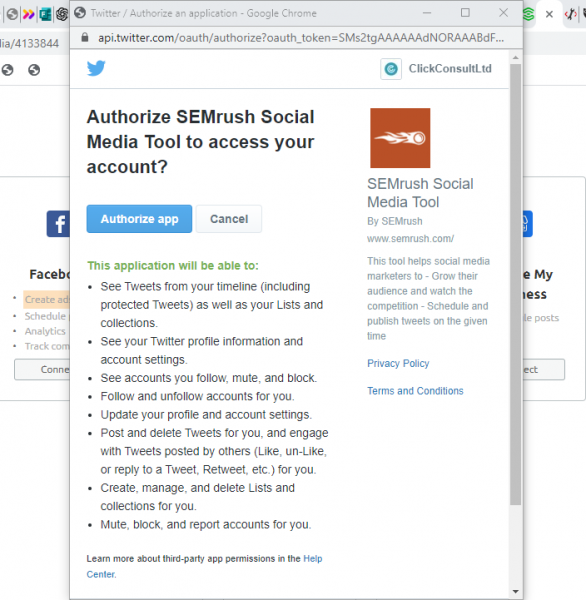Open the ChatGPT extension icon in the background browser
The image size is (586, 600).
62,15
